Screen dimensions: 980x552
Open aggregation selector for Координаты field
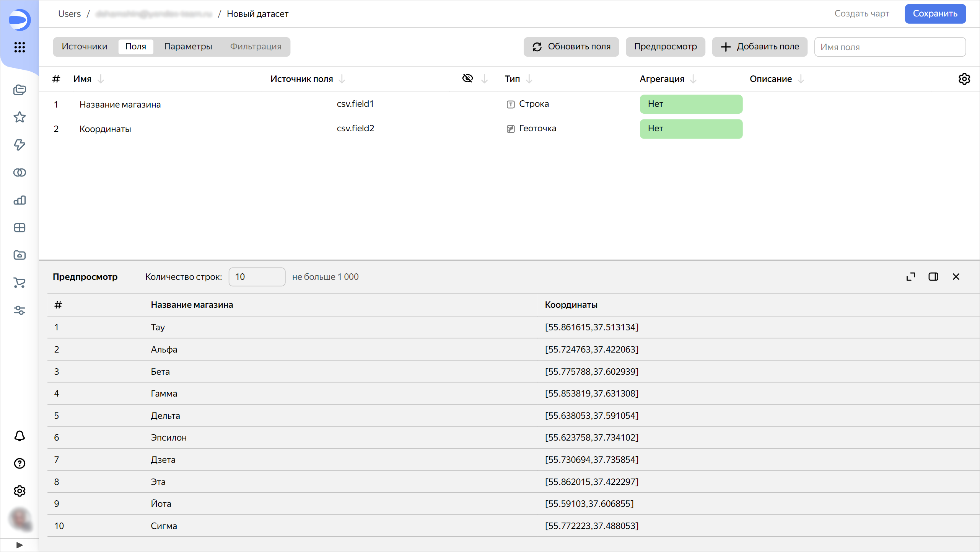click(691, 129)
